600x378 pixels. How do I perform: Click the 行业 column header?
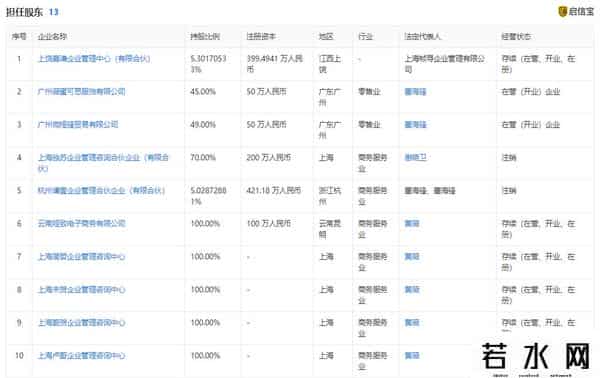[365, 36]
